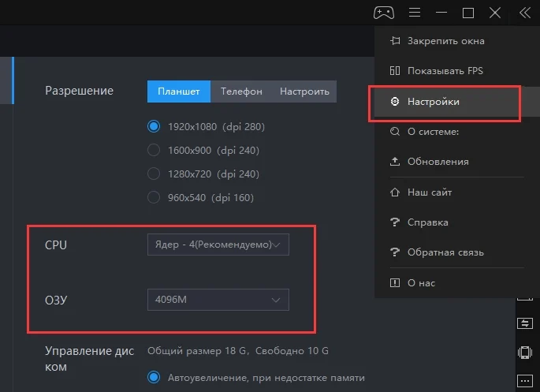Image resolution: width=540 pixels, height=392 pixels.
Task: Open the three-dots more sidebar icon
Action: pyautogui.click(x=525, y=381)
